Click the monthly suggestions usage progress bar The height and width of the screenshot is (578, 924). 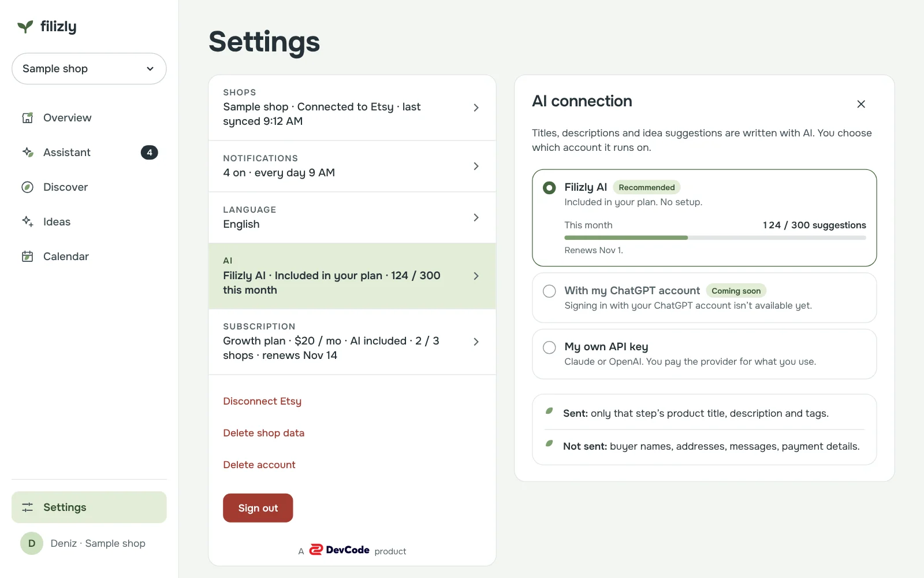716,238
